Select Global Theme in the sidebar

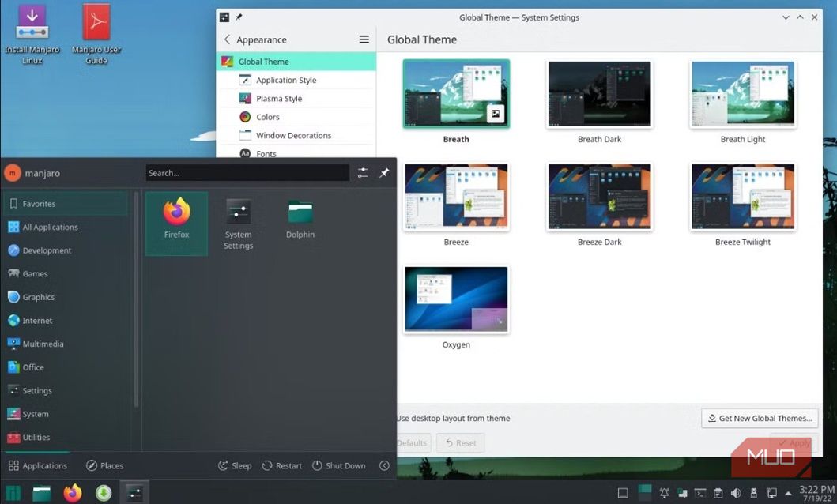point(296,62)
